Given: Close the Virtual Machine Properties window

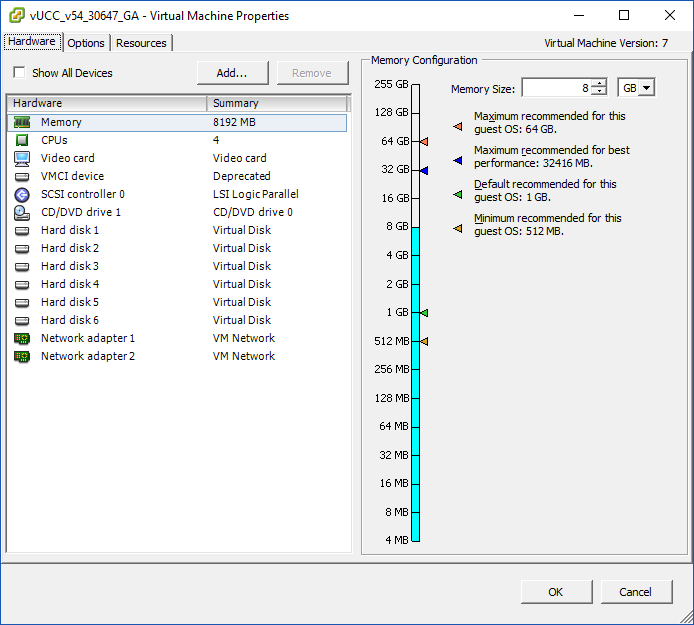Looking at the screenshot, I should pyautogui.click(x=670, y=15).
